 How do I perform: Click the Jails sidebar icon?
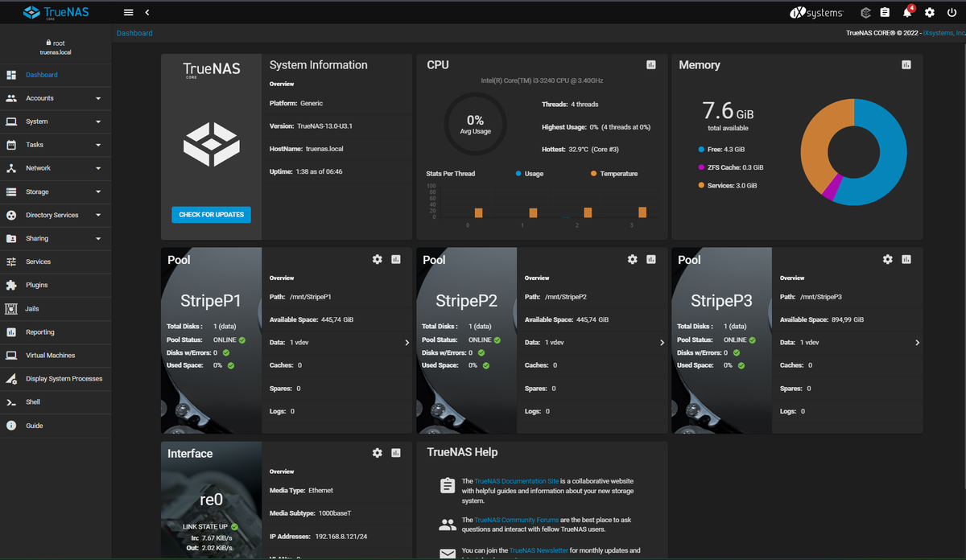[11, 308]
